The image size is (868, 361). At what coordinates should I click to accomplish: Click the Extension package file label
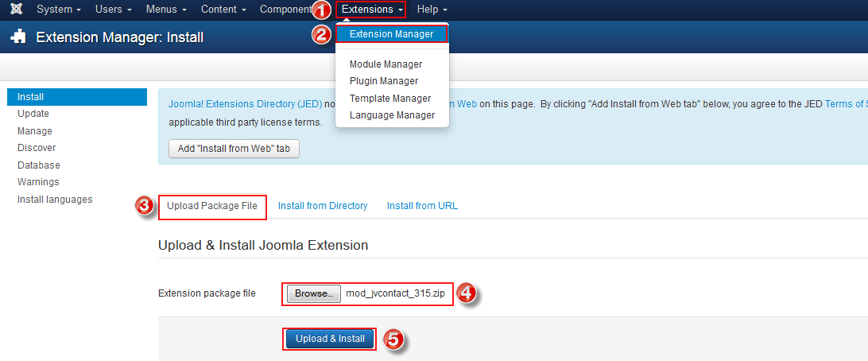coord(207,293)
